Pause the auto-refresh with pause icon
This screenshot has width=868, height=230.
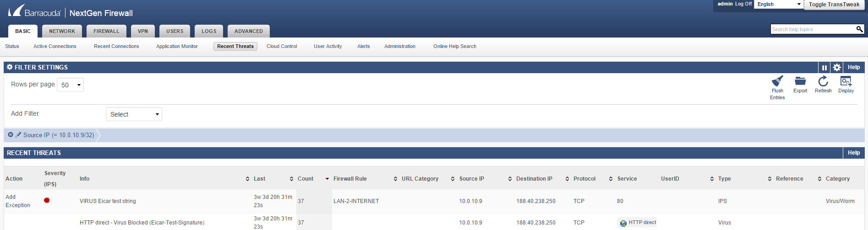824,68
